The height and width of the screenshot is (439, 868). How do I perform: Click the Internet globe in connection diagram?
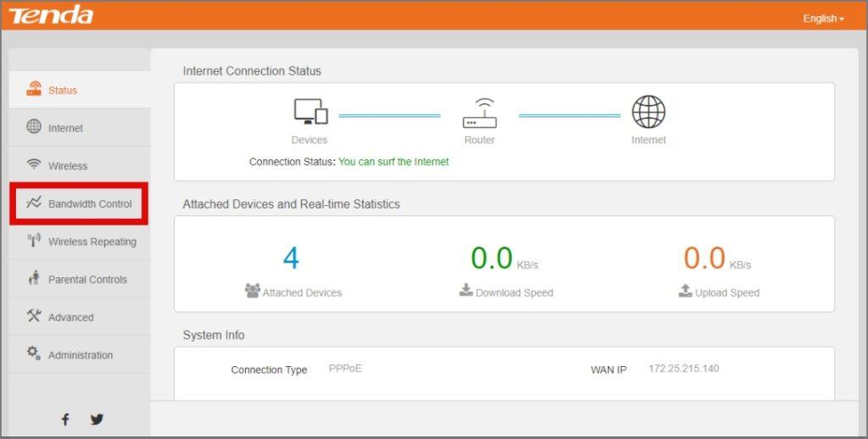[x=648, y=112]
